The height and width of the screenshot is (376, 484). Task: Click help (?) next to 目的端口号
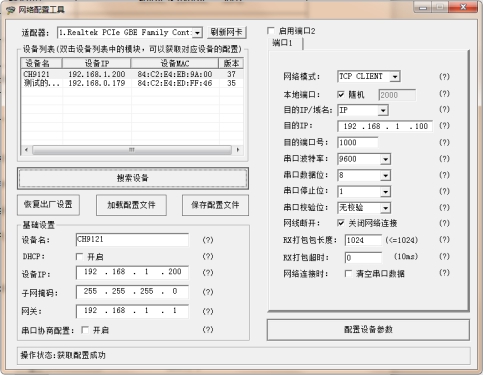pos(444,143)
